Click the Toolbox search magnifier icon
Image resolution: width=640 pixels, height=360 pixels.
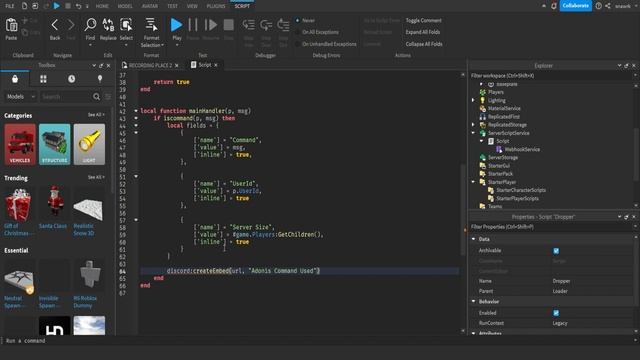[x=96, y=97]
